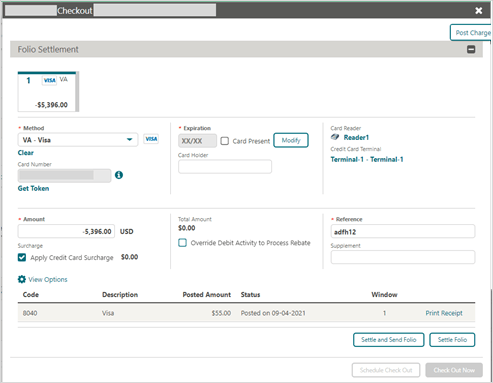Open the Method dropdown VA - Visa
This screenshot has width=493, height=383.
78,140
